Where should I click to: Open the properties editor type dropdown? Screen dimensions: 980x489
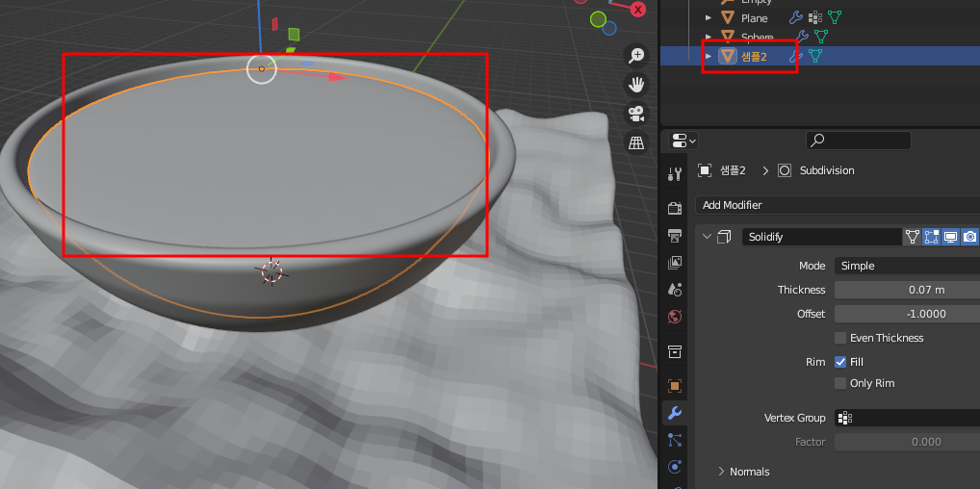point(683,141)
